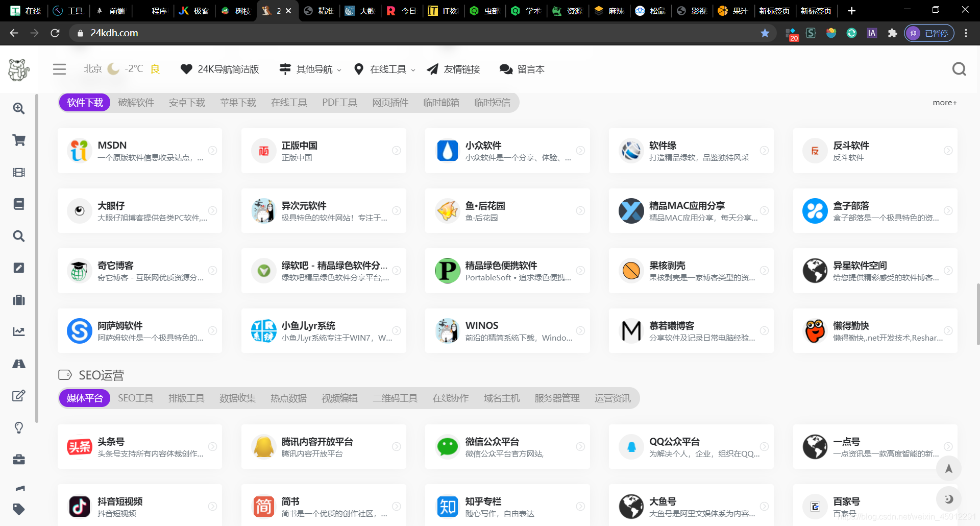980x526 pixels.
Task: Select the 媒体平台 tab
Action: tap(85, 398)
